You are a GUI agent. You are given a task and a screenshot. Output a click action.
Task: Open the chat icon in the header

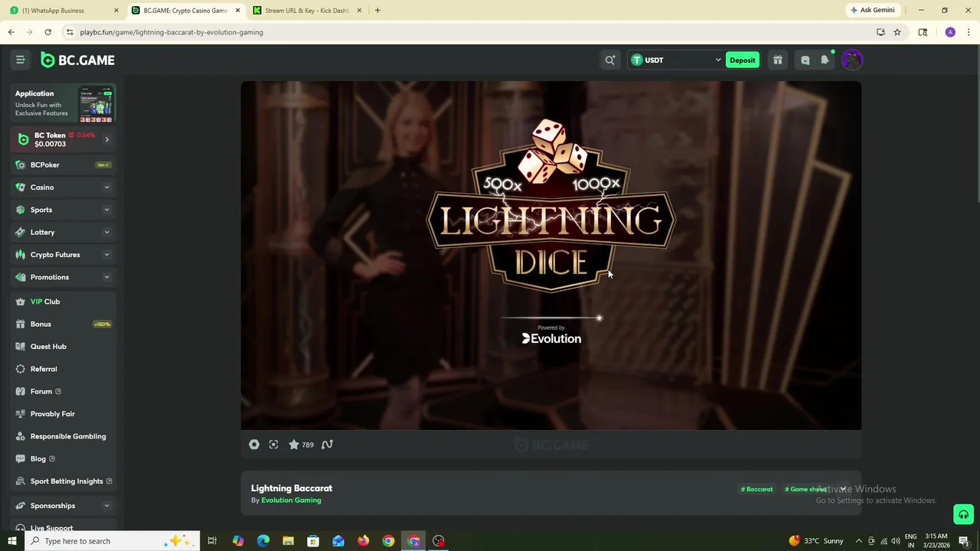coord(805,60)
